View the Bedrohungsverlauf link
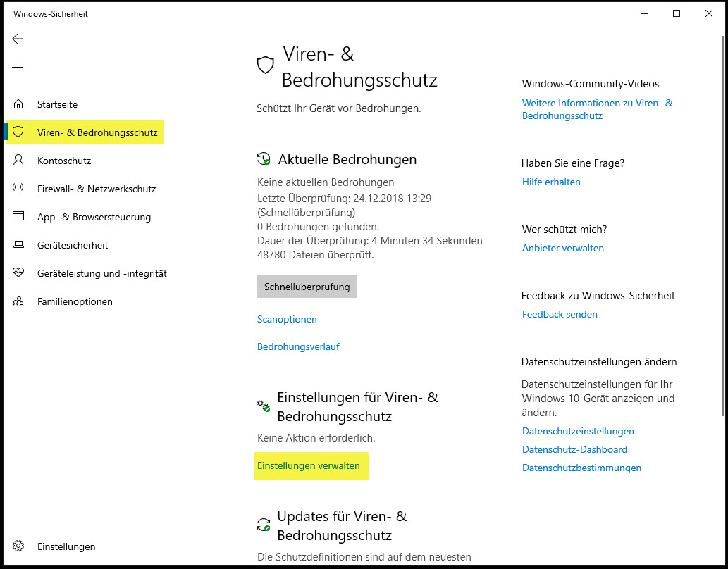Viewport: 728px width, 569px height. pos(298,346)
